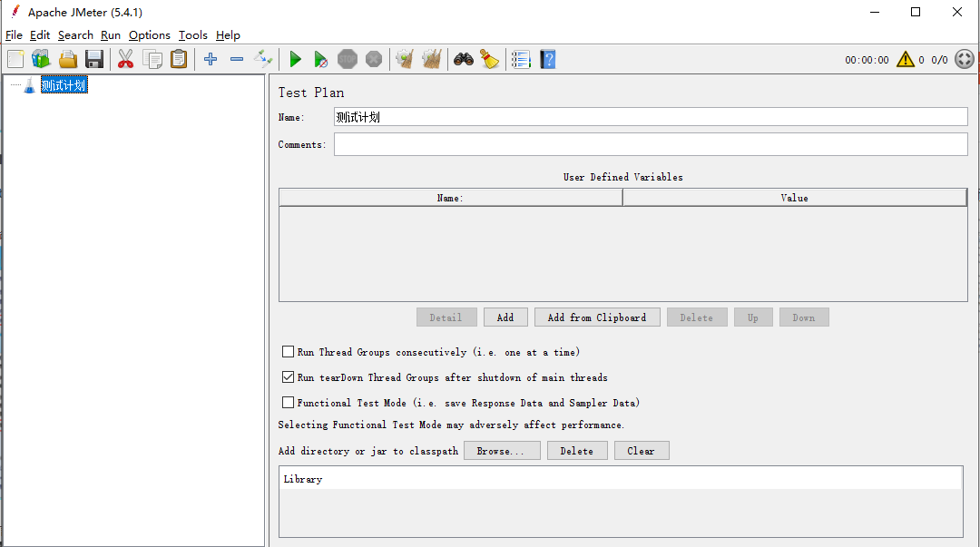Click the disabled Down button
This screenshot has width=980, height=547.
pos(804,317)
